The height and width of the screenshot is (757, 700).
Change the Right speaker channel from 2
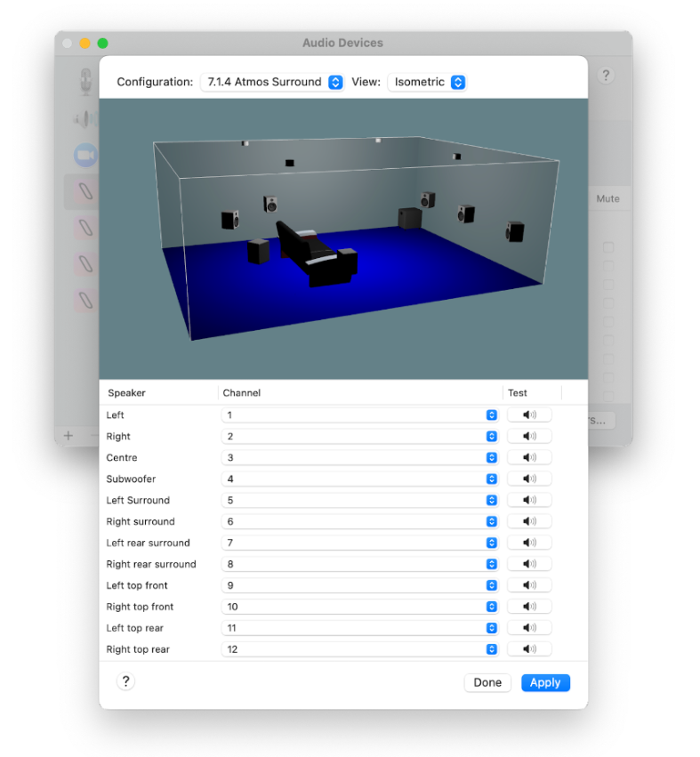(x=359, y=437)
